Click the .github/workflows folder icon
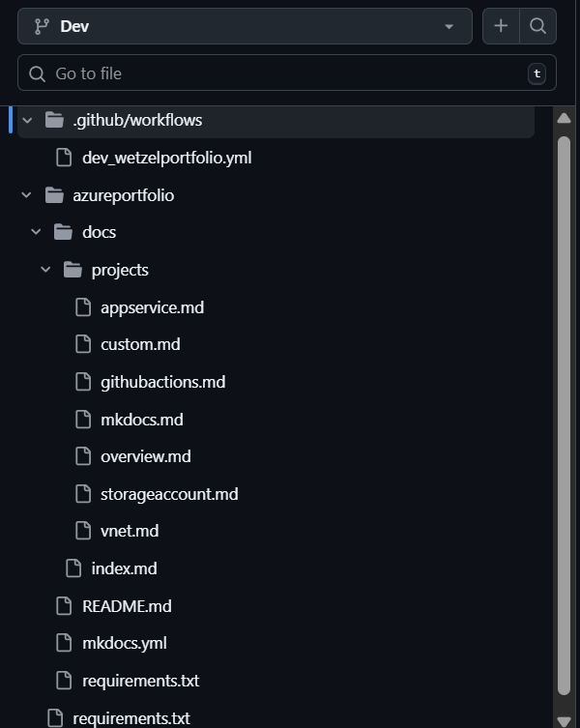Viewport: 580px width, 728px height. point(54,121)
